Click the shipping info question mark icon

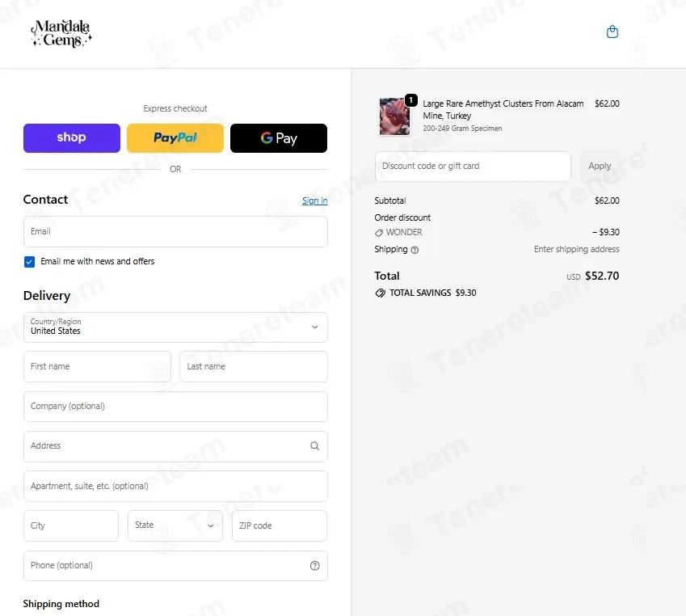pos(415,250)
